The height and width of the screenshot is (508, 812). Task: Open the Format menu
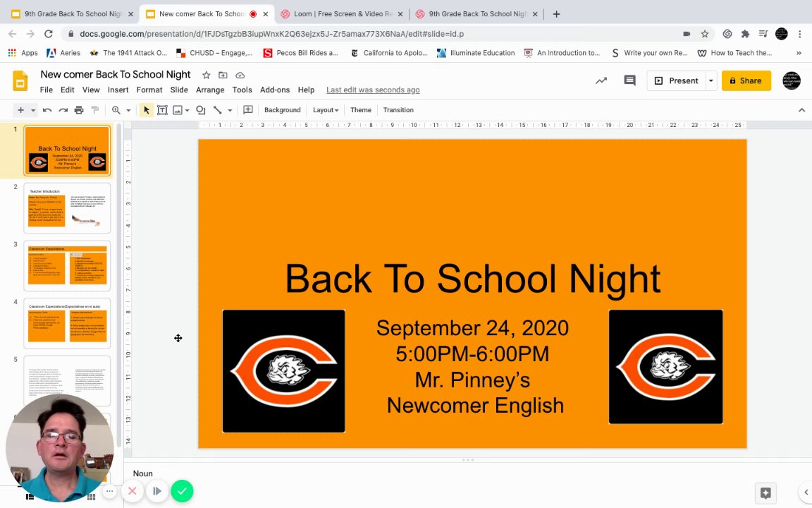tap(149, 90)
